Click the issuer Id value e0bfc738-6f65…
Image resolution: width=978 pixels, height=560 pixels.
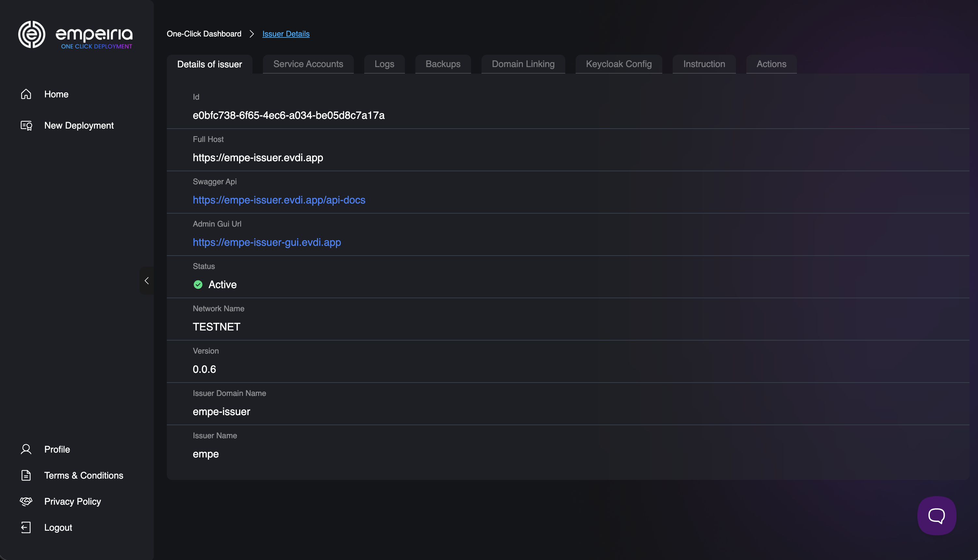coord(289,115)
